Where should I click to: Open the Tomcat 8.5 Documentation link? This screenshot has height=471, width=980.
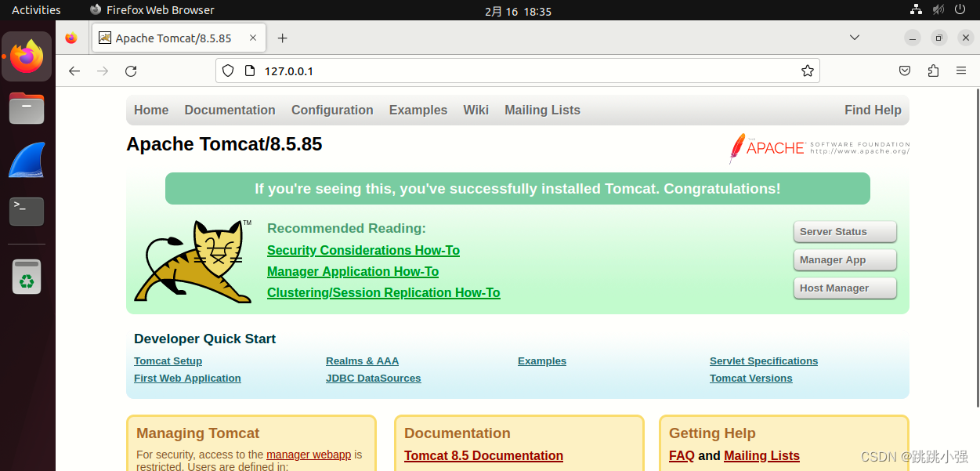pos(483,455)
